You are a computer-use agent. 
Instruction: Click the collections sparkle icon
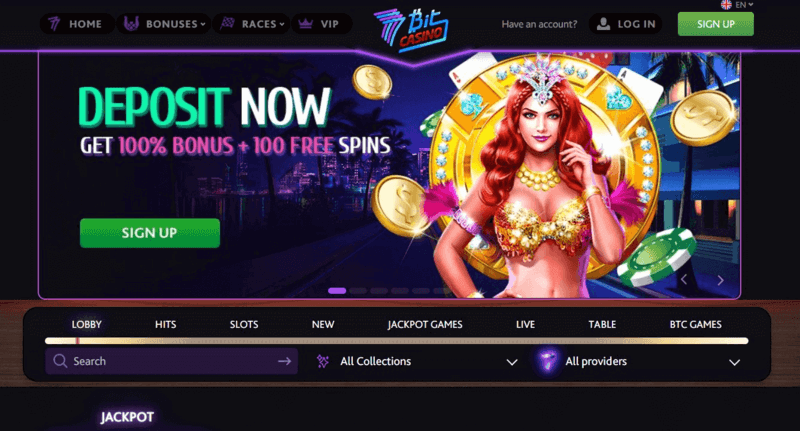point(322,361)
